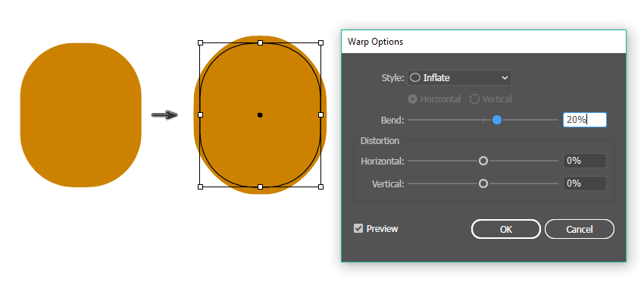Viewport: 644px width, 298px height.
Task: Click the bottom-right bounding box handle
Action: click(320, 187)
